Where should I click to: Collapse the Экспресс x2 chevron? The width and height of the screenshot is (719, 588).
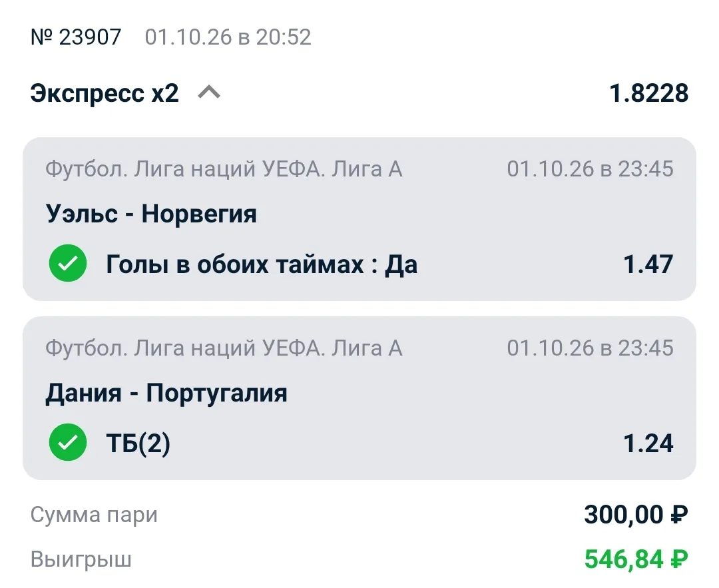point(208,93)
